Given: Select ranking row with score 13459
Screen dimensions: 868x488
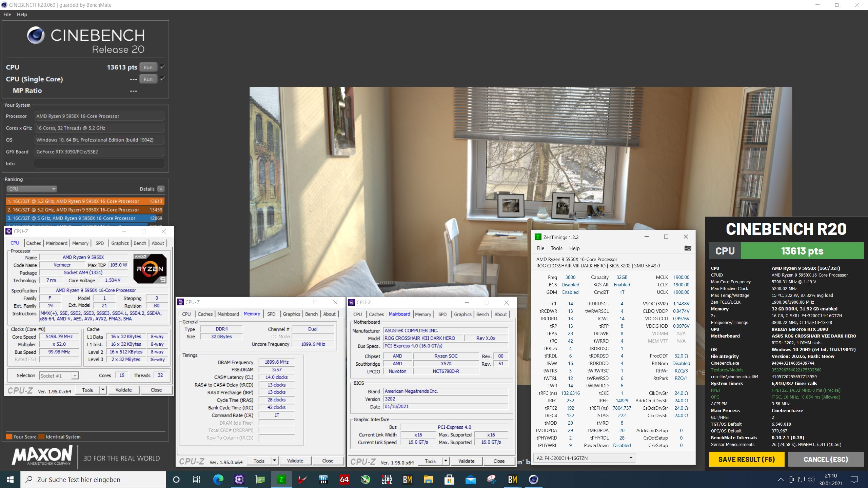Looking at the screenshot, I should 85,210.
